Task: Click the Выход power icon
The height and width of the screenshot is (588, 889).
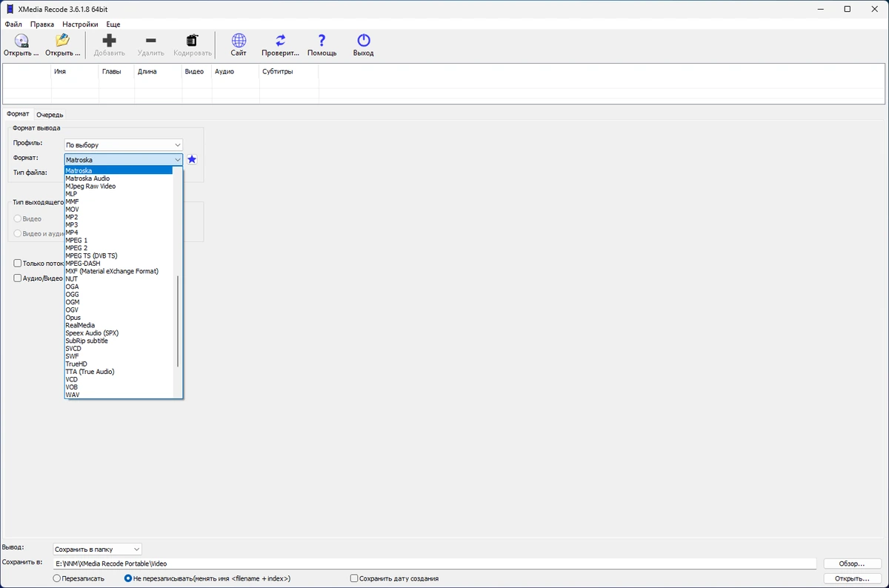Action: pyautogui.click(x=364, y=41)
